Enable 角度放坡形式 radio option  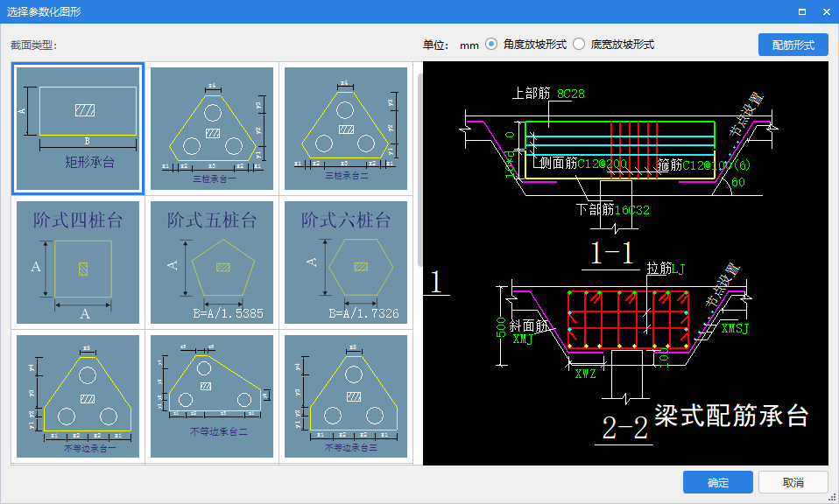(x=491, y=45)
